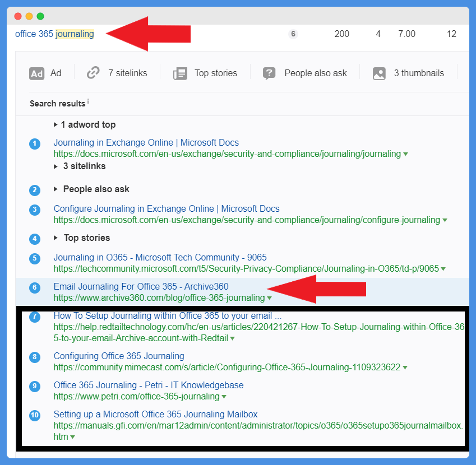Open dropdown arrow after configure-journaling URL

[x=445, y=221]
